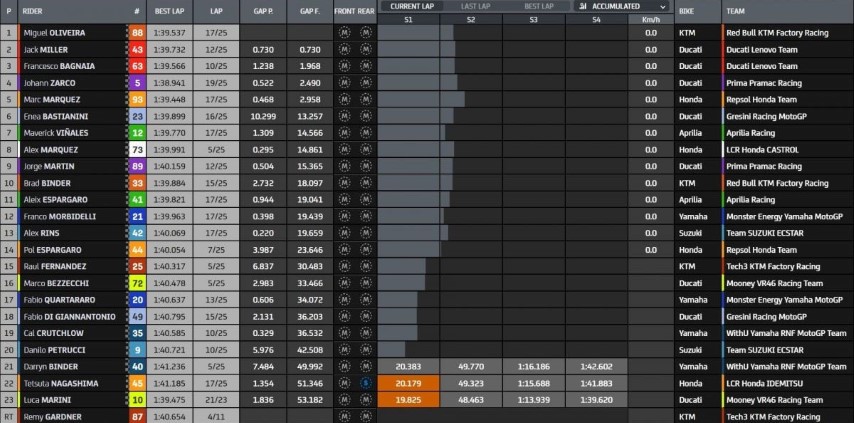
Task: Click Alex Rins' rear tyre icon
Action: point(365,233)
